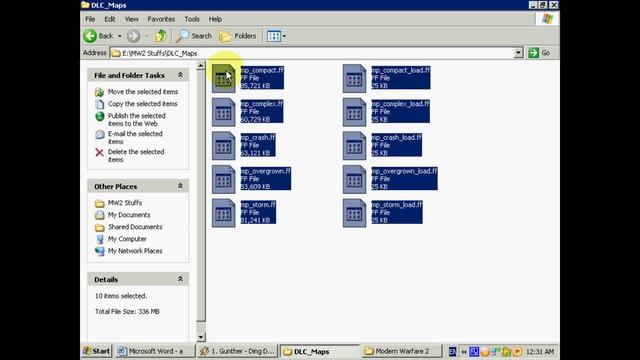Click the EN language indicator in tray
This screenshot has width=640, height=360.
click(452, 351)
